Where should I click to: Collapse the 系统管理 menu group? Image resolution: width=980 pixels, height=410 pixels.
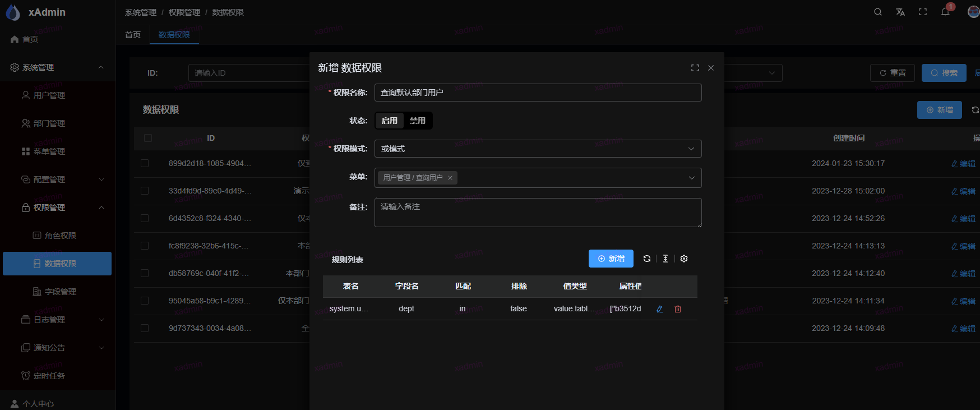point(58,67)
